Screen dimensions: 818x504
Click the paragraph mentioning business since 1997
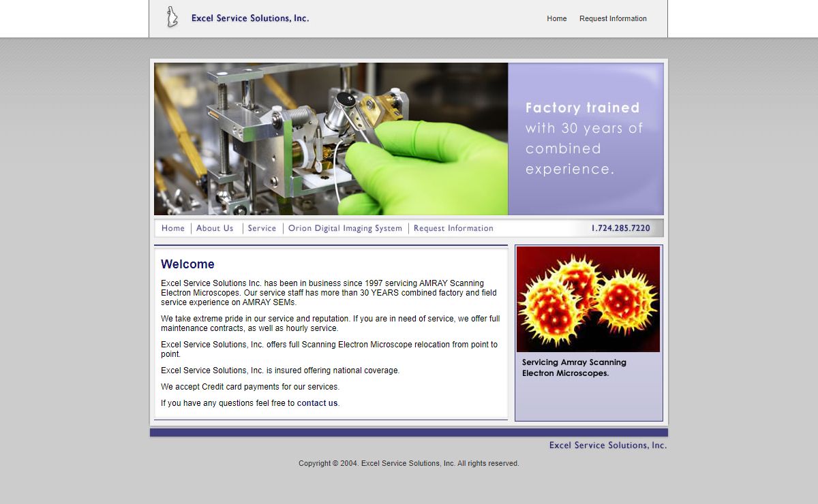[329, 293]
